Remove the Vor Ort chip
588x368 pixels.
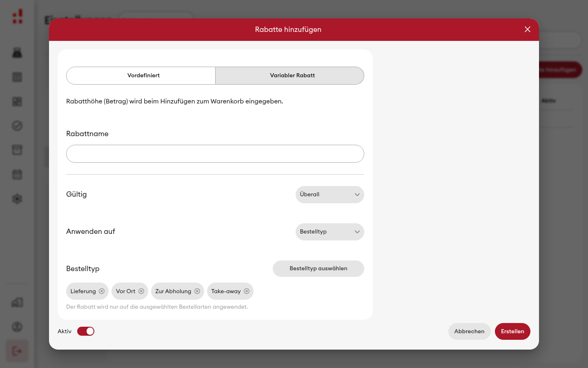(141, 291)
